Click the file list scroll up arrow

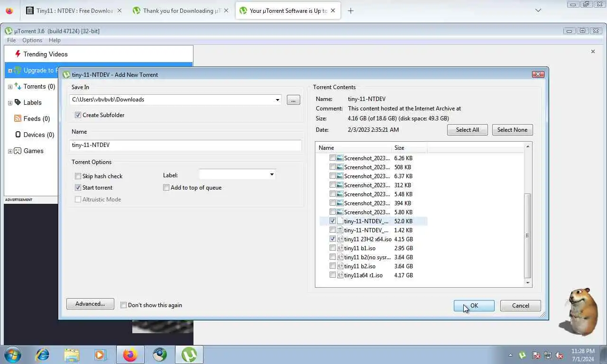point(527,146)
